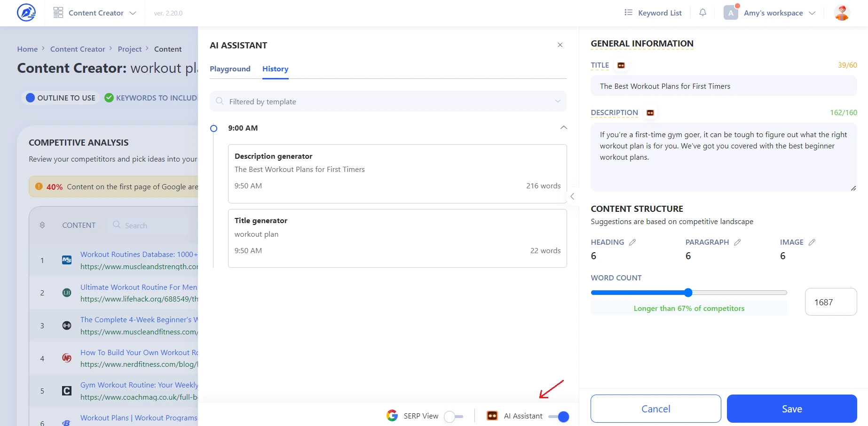The width and height of the screenshot is (868, 426).
Task: Click the AI robot icon next to DESCRIPTION
Action: (x=650, y=113)
